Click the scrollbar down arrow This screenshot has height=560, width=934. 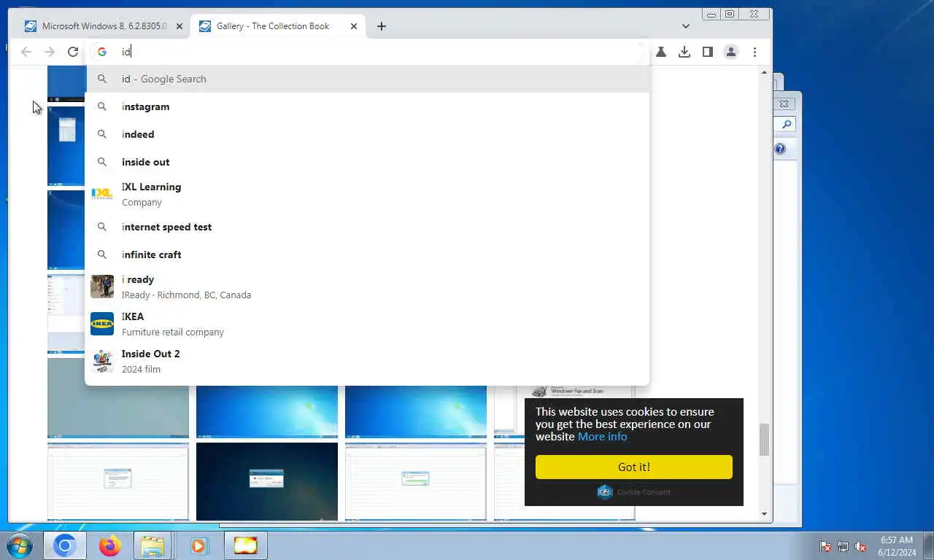tap(765, 514)
